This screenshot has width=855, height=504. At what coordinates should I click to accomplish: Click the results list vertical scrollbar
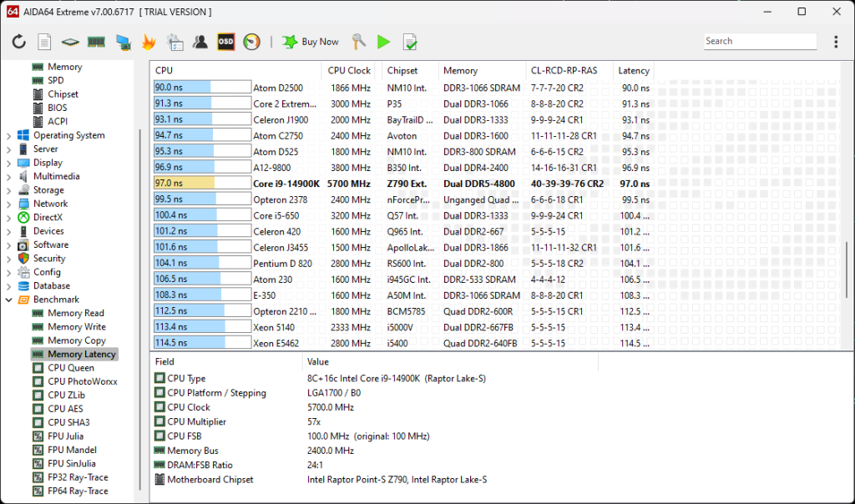click(x=847, y=270)
